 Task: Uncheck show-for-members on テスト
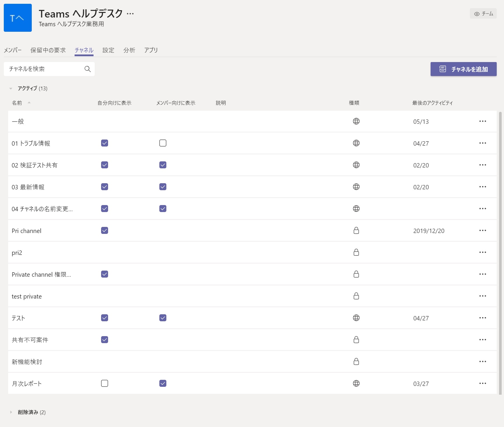pyautogui.click(x=163, y=318)
